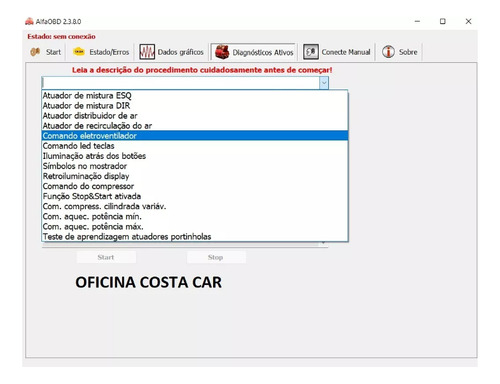Click the AlfaOBD title bar app icon
The image size is (500, 384).
(x=29, y=21)
